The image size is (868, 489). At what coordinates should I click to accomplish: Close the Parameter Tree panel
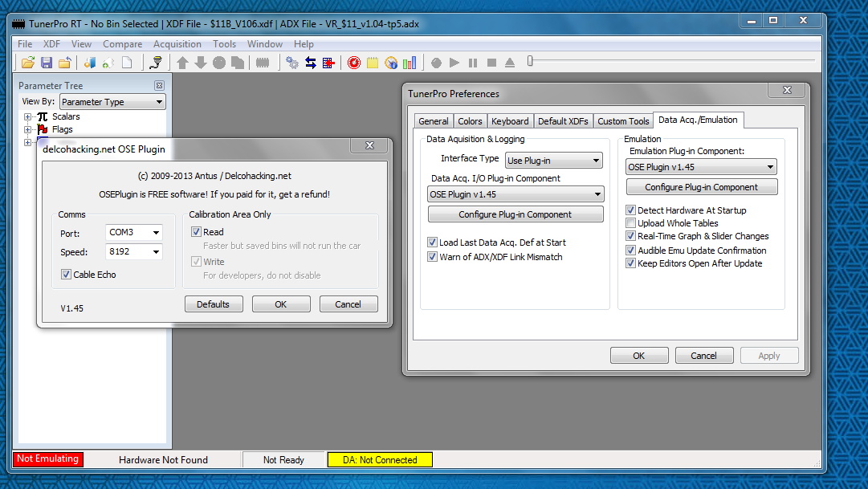click(160, 85)
